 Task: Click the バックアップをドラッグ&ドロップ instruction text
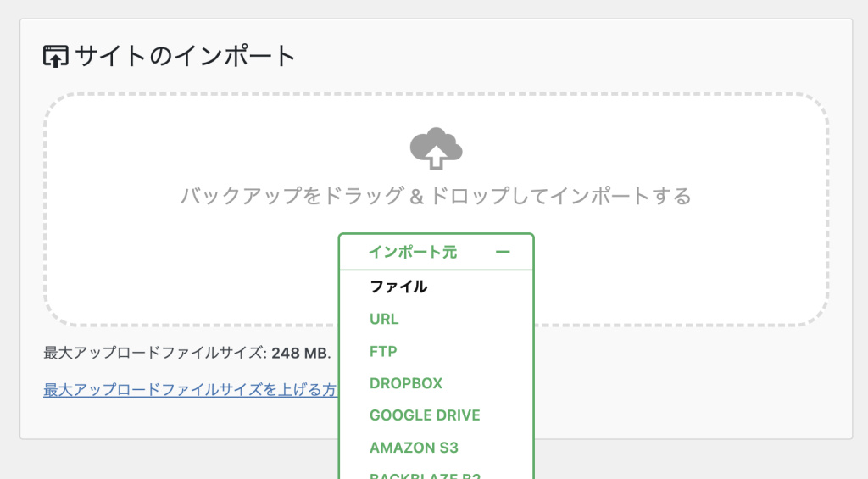point(436,197)
